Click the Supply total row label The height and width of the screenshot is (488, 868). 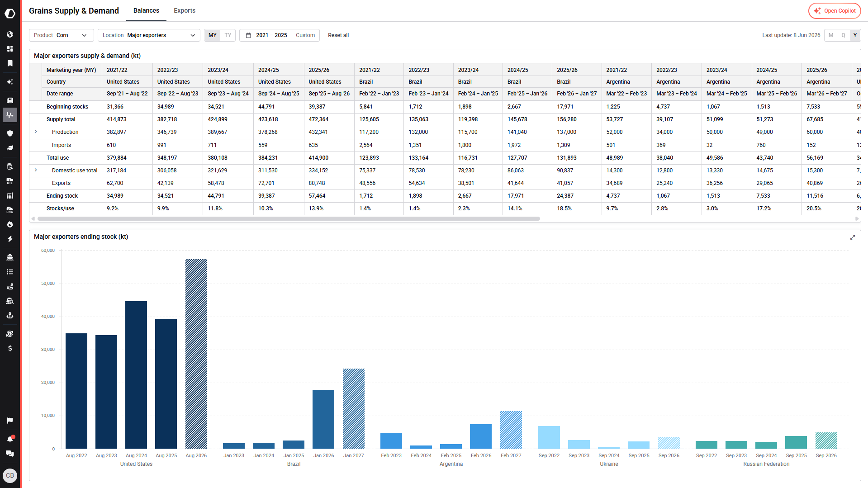[61, 119]
